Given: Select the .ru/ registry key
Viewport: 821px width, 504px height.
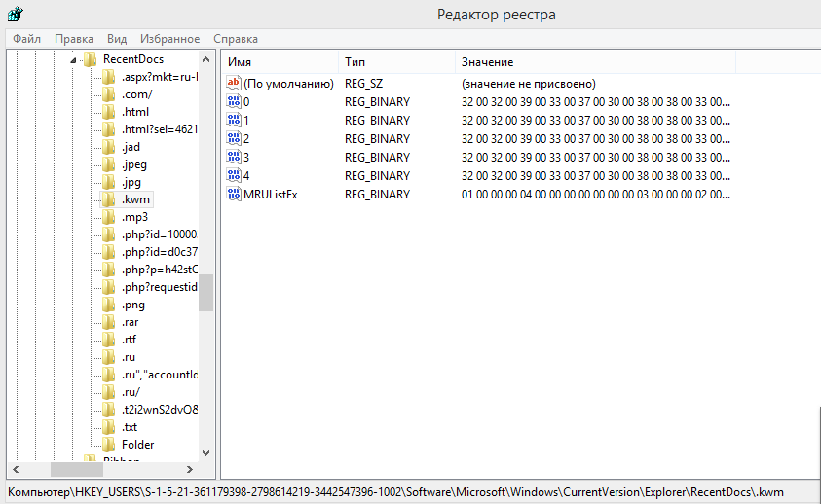Looking at the screenshot, I should (131, 392).
